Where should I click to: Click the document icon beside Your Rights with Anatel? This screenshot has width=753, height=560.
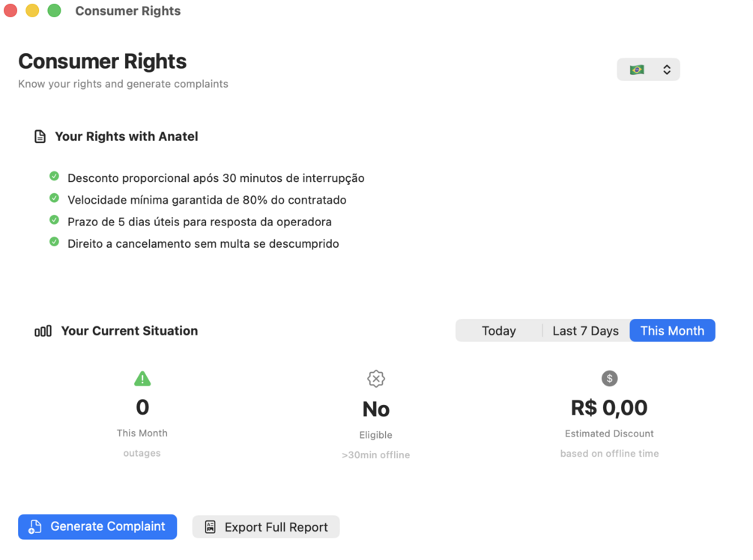coord(40,137)
